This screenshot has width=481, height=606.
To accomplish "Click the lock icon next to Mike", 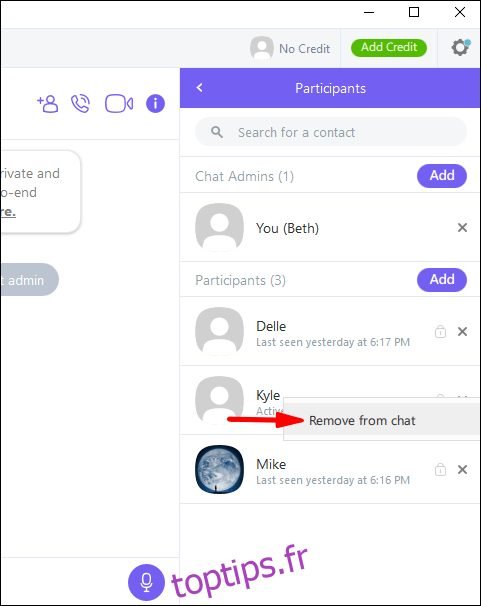I will 440,469.
